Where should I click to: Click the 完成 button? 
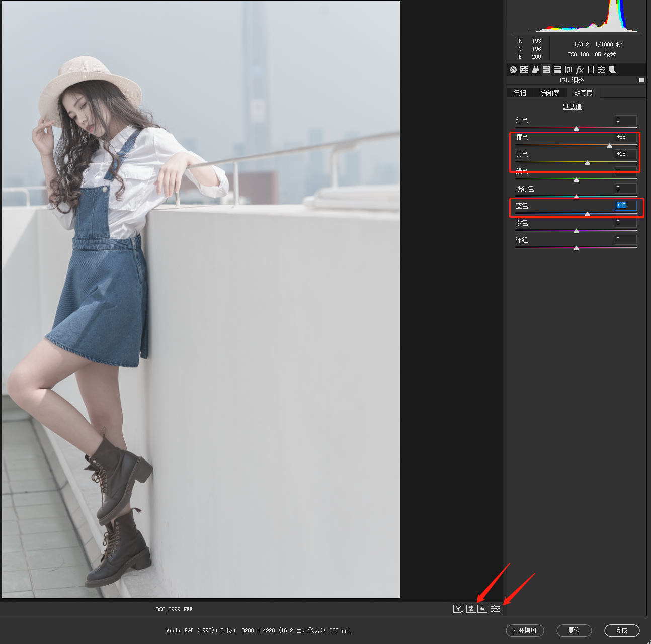[621, 630]
